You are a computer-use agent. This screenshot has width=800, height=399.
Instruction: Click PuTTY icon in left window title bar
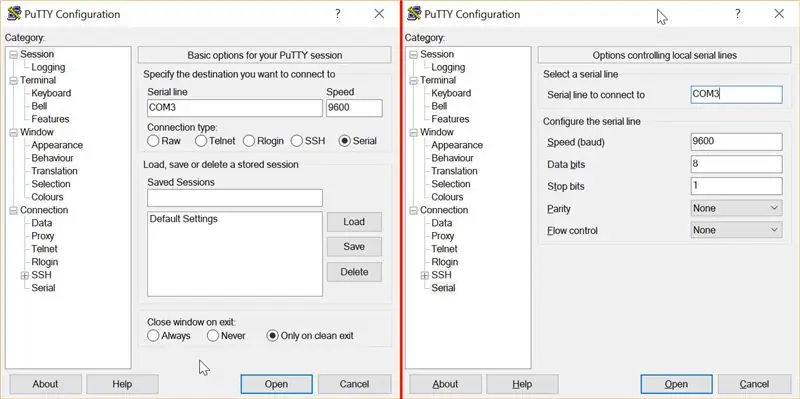coord(14,14)
